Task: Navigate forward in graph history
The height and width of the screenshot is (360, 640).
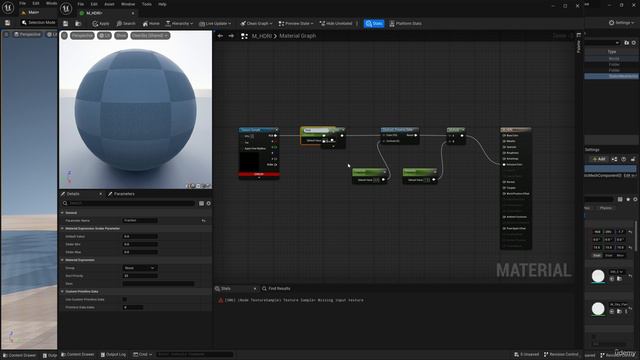Action: click(x=231, y=36)
